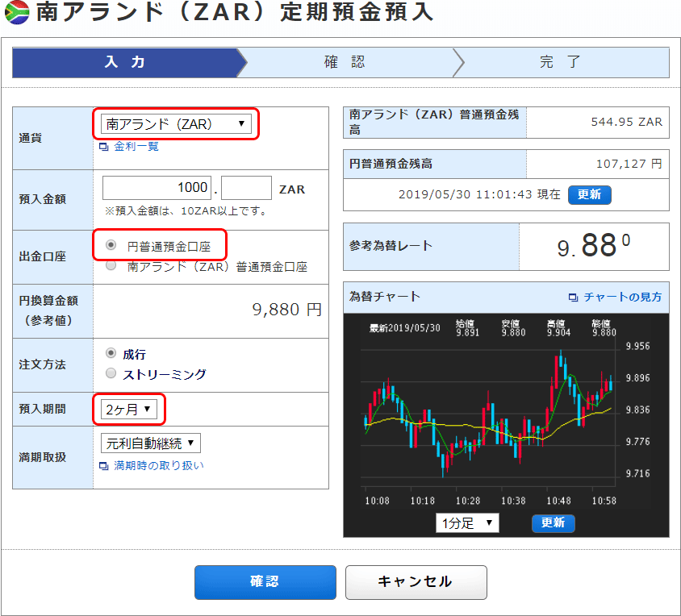Screen dimensions: 681x616
Task: Select 南アランド（ZAR）普通預金口座 radio option
Action: (x=111, y=265)
